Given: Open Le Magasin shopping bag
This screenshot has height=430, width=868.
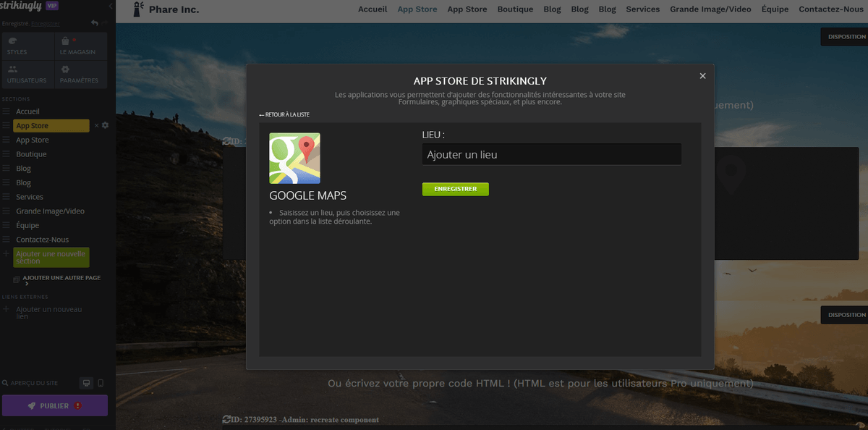Looking at the screenshot, I should click(x=81, y=46).
